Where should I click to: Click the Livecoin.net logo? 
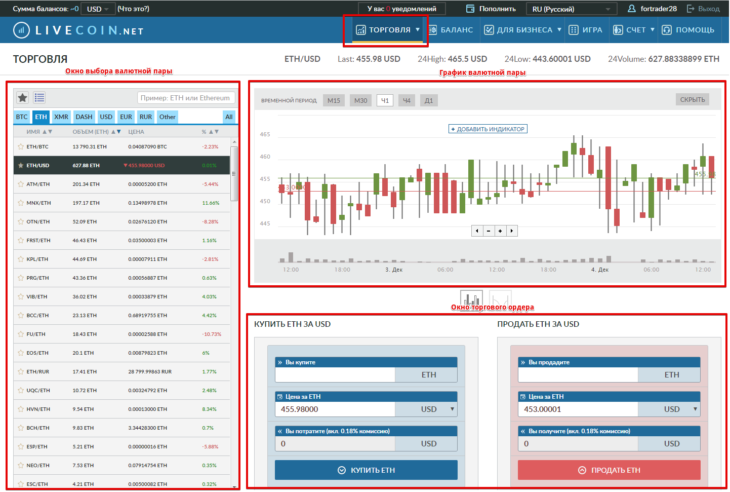(78, 30)
